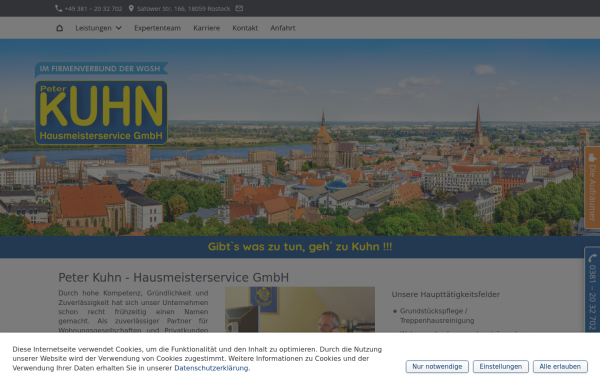This screenshot has width=600, height=375.
Task: Open cookie Einstellungen
Action: [501, 367]
